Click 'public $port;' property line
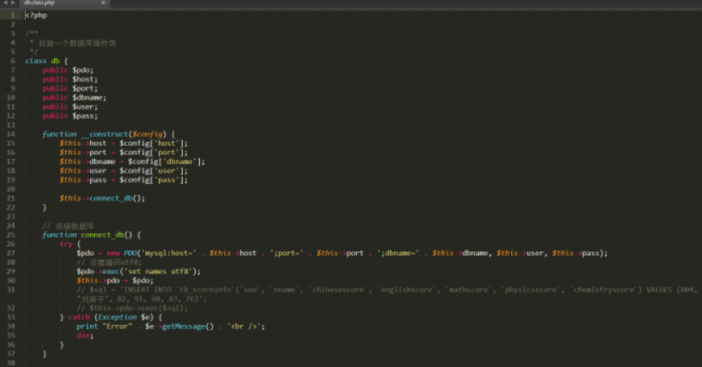 70,89
